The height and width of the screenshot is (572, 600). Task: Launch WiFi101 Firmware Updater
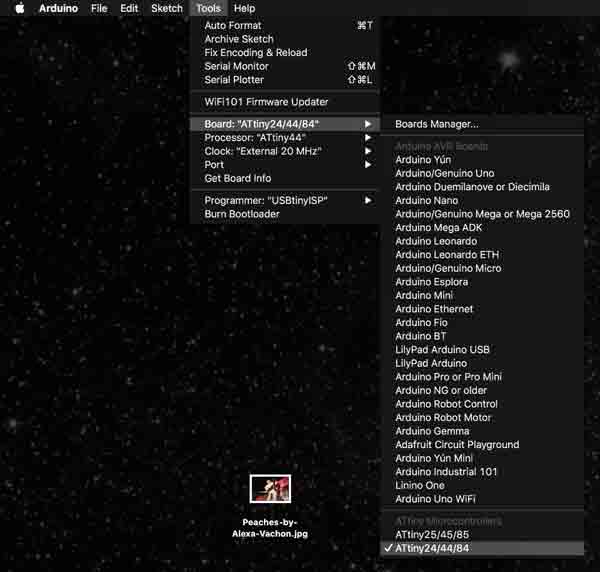click(285, 102)
